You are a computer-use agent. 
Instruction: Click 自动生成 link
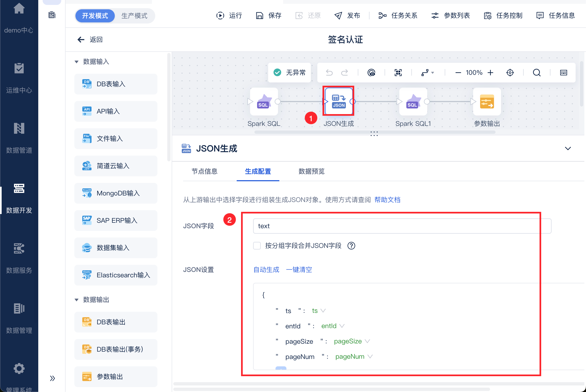click(x=266, y=270)
